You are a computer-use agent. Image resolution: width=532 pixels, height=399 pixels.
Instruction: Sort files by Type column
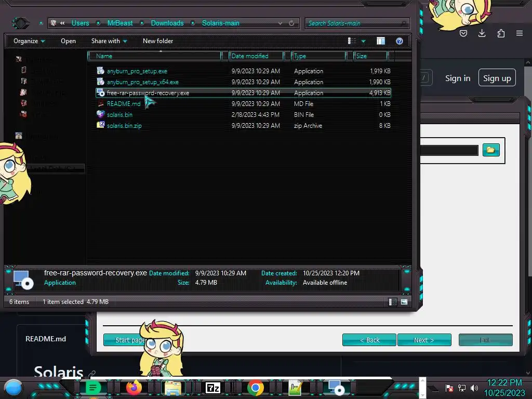pos(318,56)
